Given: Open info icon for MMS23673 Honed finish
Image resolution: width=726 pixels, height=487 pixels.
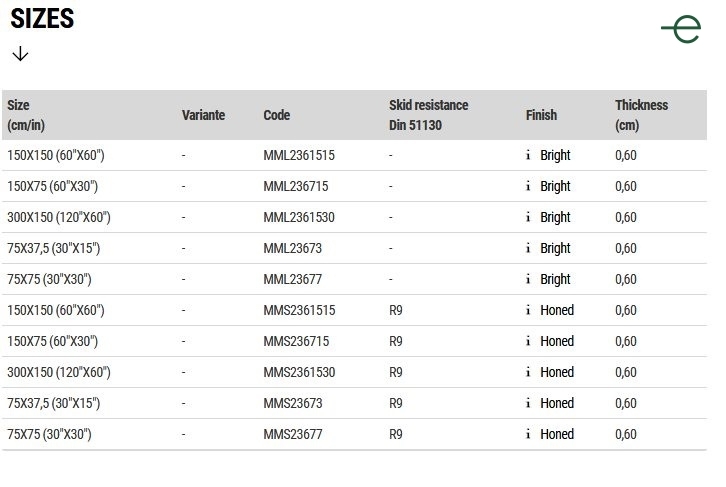Looking at the screenshot, I should point(528,403).
